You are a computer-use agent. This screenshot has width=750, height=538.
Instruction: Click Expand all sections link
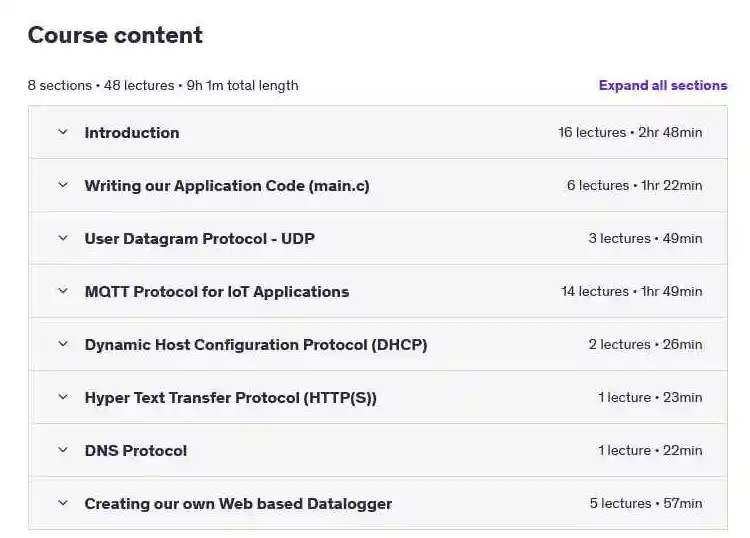(x=663, y=85)
